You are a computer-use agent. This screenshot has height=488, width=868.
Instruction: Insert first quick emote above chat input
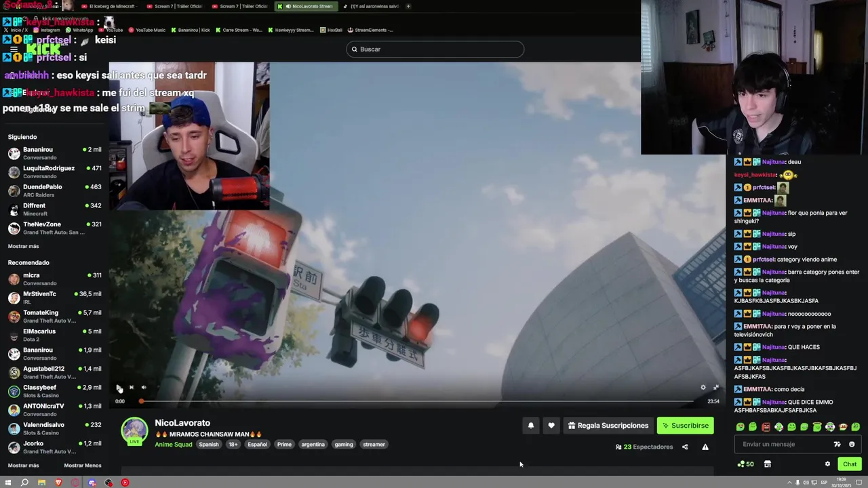point(741,427)
